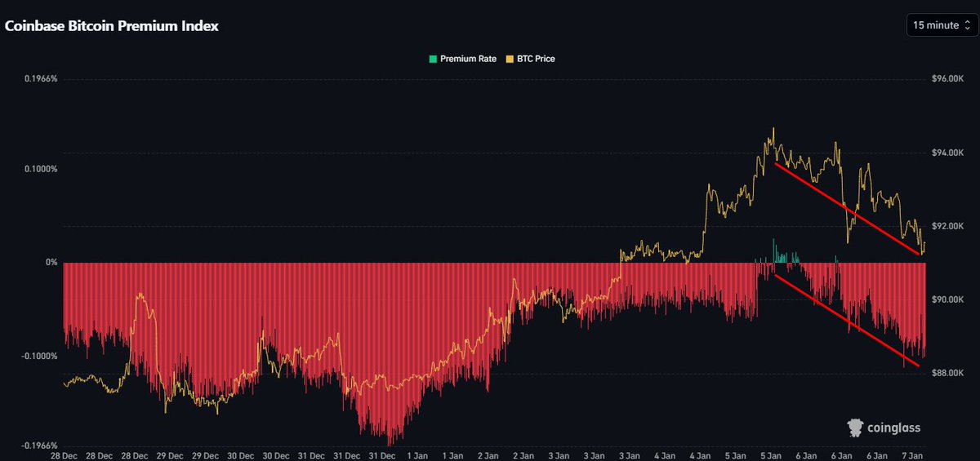Click the Coinbase Bitcoin Premium Index title
Screen dimensions: 980x461
pyautogui.click(x=112, y=26)
